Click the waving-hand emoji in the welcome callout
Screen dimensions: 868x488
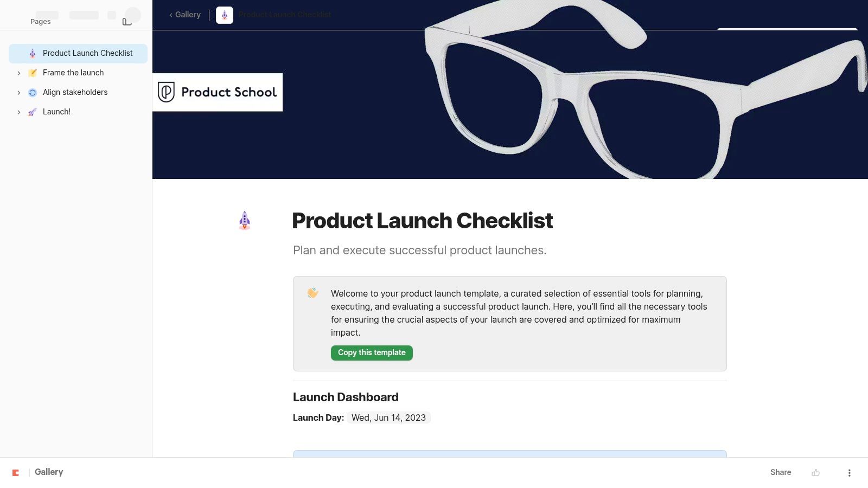pyautogui.click(x=312, y=293)
